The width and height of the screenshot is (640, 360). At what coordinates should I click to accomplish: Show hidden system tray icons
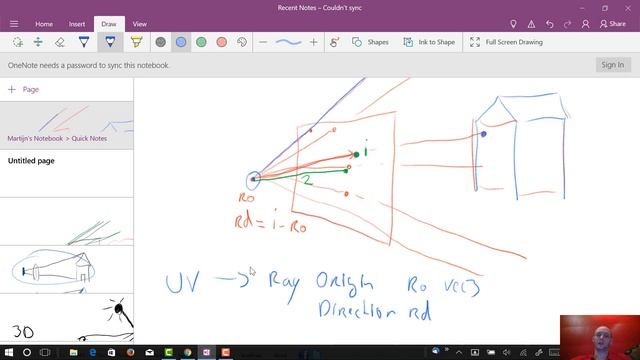(459, 352)
